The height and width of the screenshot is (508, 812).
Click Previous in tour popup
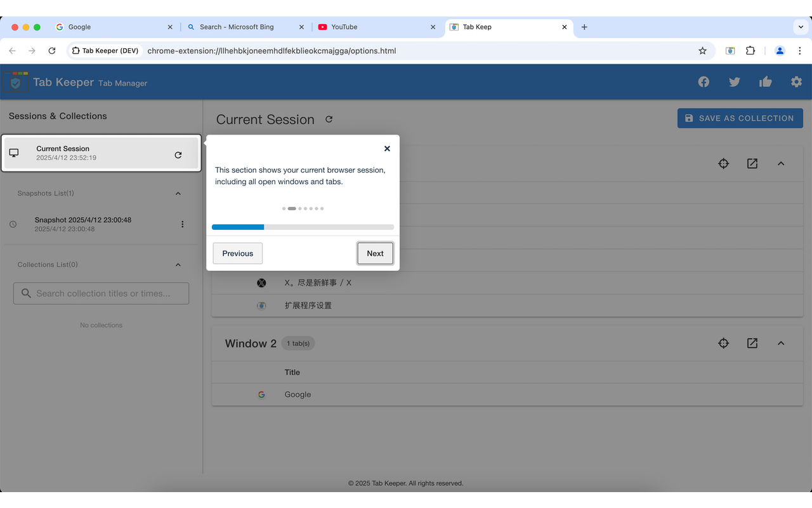coord(238,253)
